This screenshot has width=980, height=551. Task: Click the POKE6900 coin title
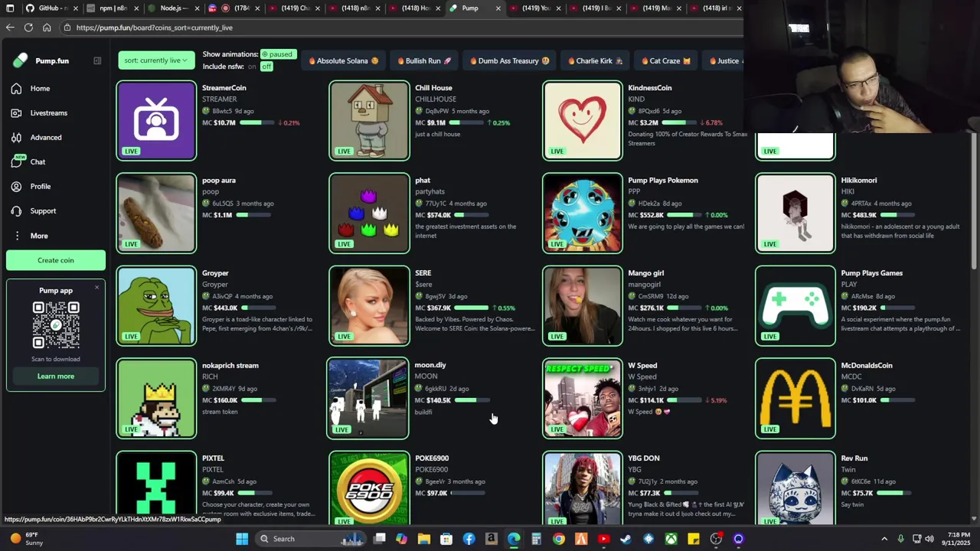(432, 458)
